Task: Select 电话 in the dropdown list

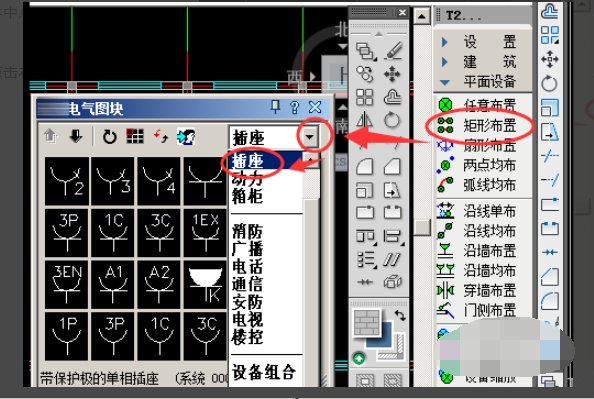Action: pos(247,267)
